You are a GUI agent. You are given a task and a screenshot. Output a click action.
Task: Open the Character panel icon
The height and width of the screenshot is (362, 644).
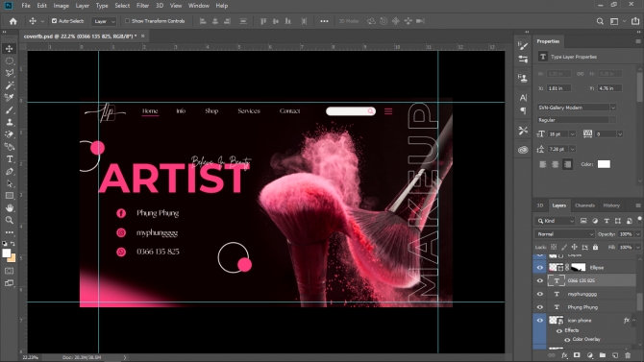coord(523,98)
